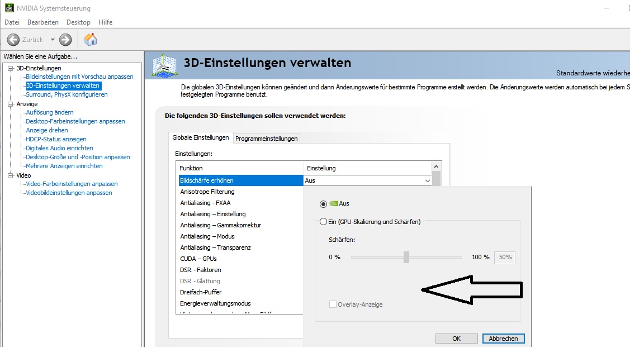
Task: Click the Abbrechen button
Action: point(503,339)
